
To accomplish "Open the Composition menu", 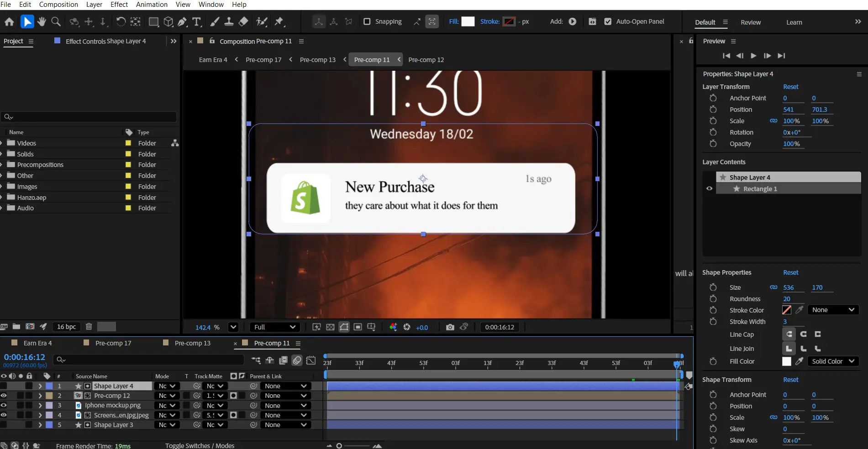I will tap(58, 5).
